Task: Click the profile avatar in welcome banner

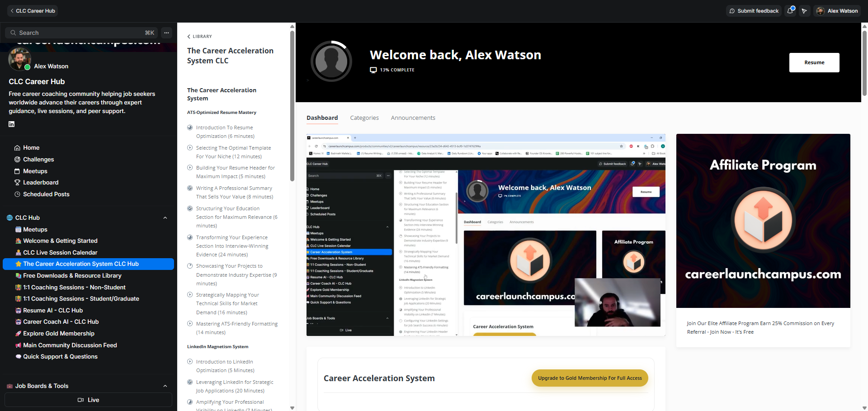Action: (331, 61)
